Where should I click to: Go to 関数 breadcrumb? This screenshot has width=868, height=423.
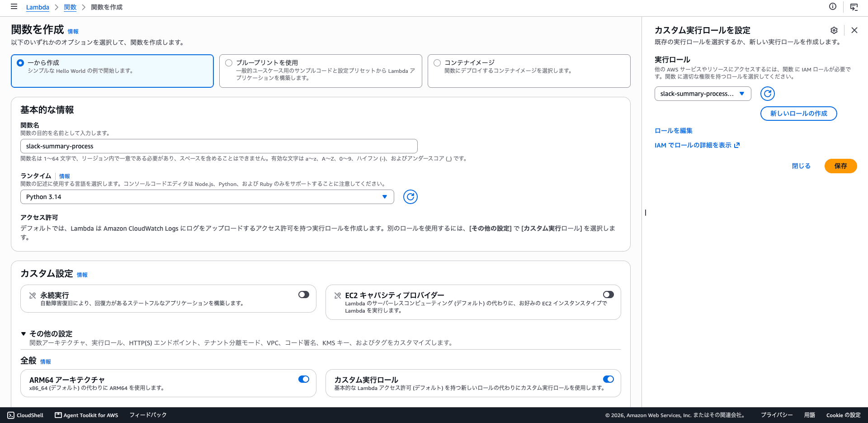(70, 7)
